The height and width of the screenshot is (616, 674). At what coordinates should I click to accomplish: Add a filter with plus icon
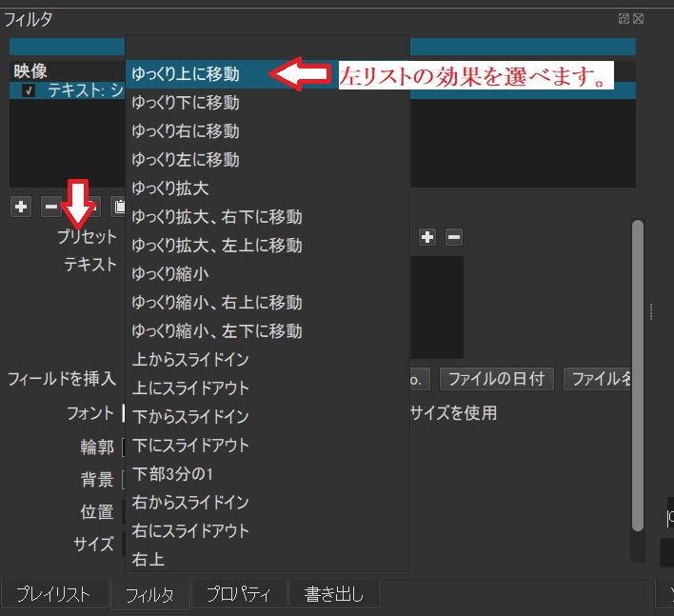coord(21,207)
